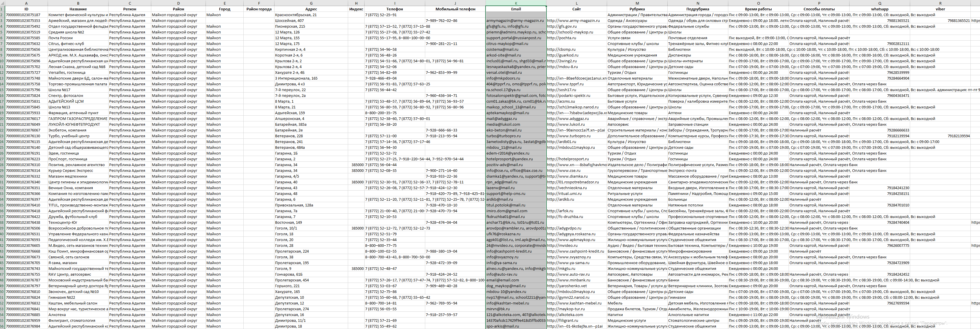Image resolution: width=980 pixels, height=329 pixels.
Task: Click the 'Время работы' header cell
Action: [758, 9]
